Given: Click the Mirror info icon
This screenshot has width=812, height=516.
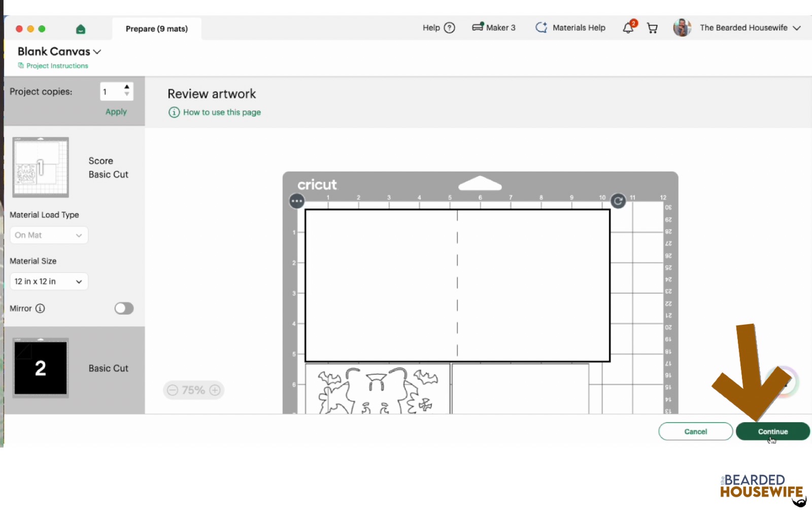Looking at the screenshot, I should click(x=40, y=308).
